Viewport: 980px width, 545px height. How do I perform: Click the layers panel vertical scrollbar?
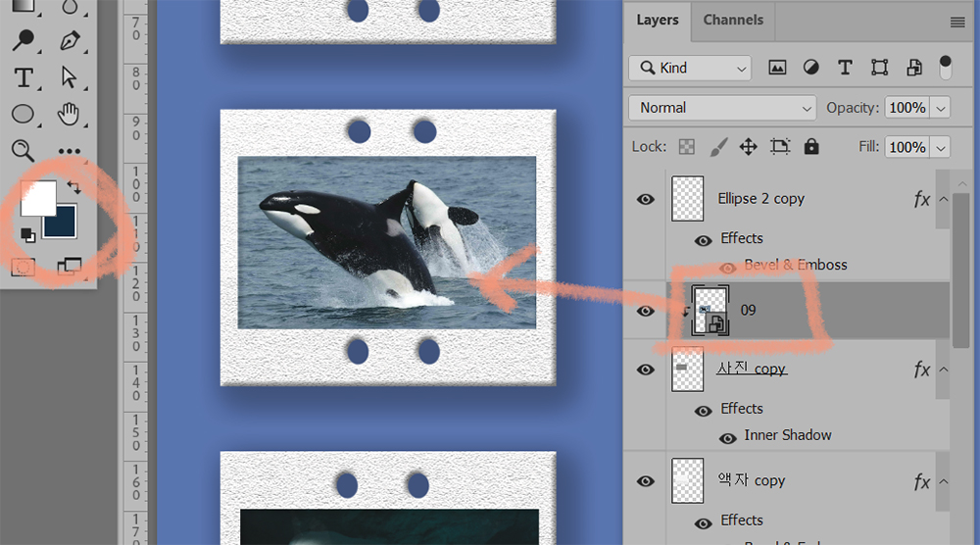coord(961,270)
